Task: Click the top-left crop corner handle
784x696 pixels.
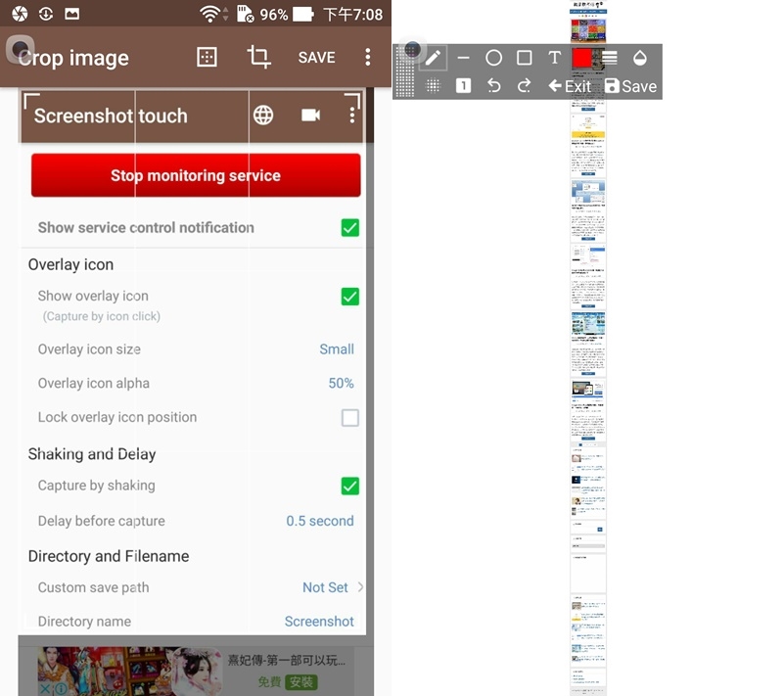Action: click(x=31, y=101)
